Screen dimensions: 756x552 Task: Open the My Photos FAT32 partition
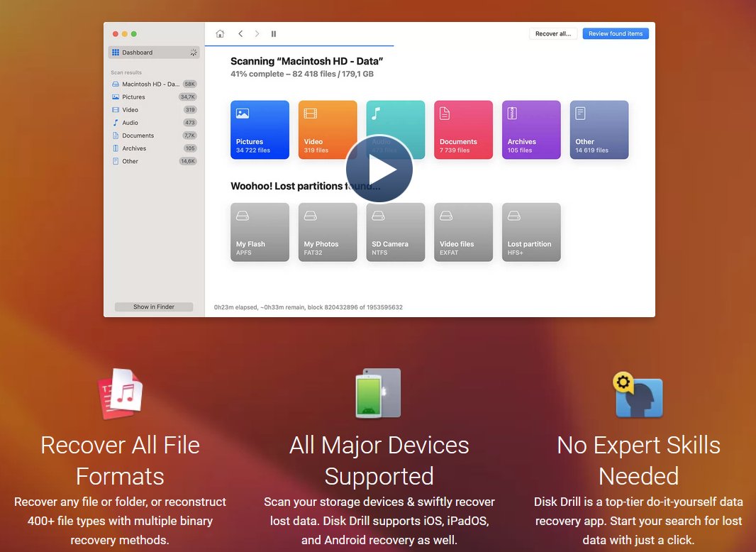click(328, 232)
